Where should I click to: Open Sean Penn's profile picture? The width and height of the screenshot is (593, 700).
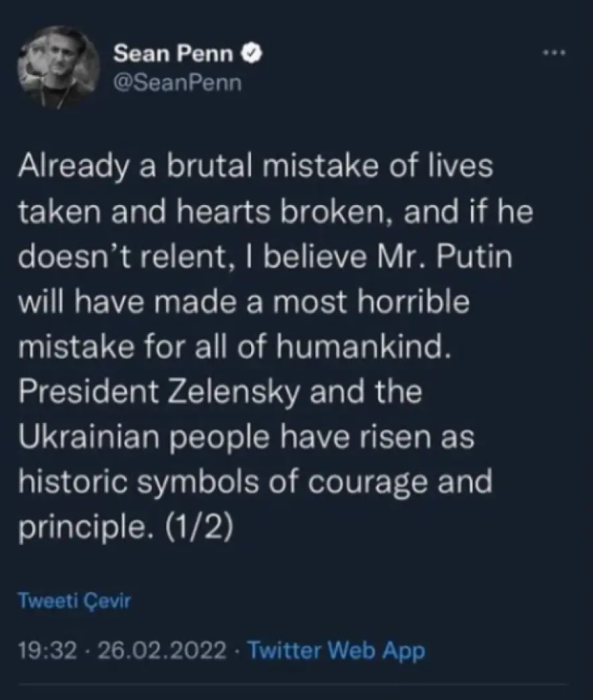56,64
